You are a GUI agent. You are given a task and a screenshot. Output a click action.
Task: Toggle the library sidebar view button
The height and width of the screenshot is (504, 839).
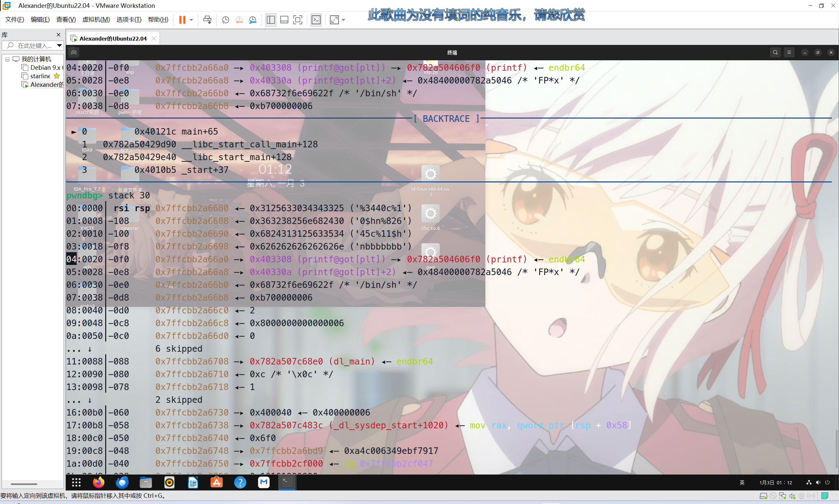click(271, 20)
